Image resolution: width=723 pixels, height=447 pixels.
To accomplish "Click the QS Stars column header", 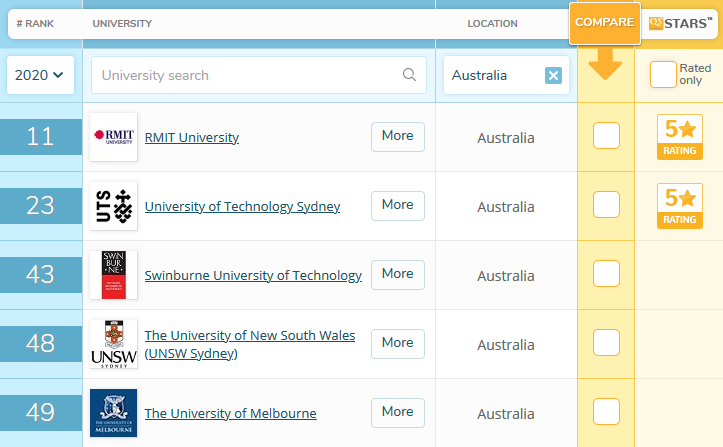I will coord(678,23).
